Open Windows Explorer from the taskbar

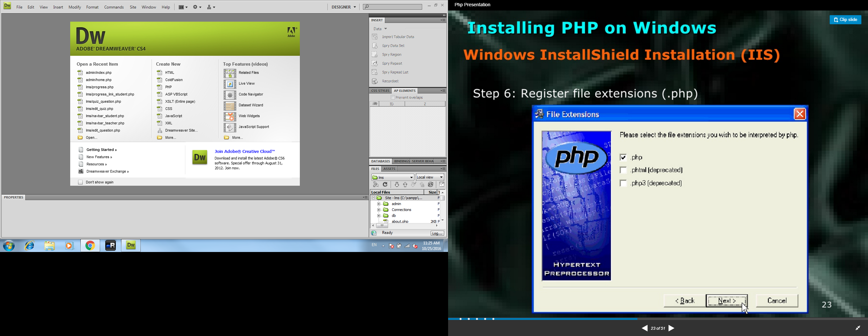tap(50, 246)
